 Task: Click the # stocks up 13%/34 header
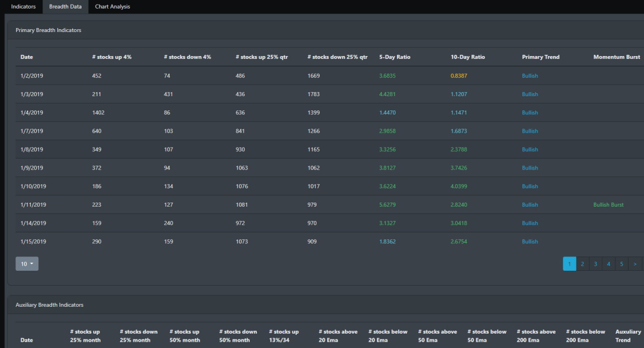(x=284, y=336)
